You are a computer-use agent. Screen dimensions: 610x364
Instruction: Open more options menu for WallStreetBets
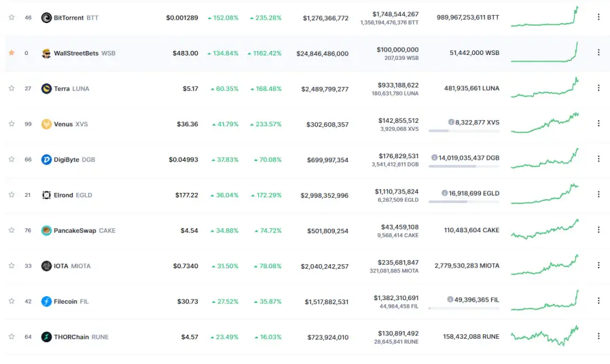pyautogui.click(x=598, y=52)
